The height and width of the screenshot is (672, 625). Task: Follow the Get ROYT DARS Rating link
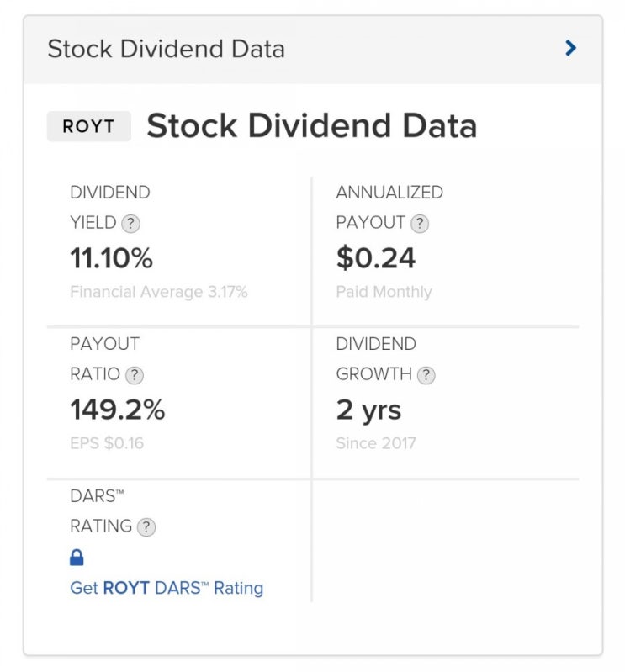167,588
